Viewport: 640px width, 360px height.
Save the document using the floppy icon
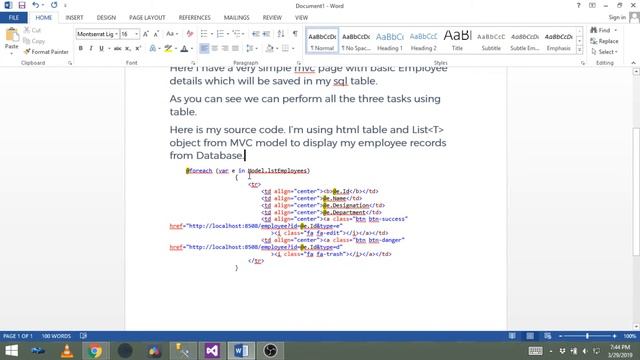tap(22, 6)
